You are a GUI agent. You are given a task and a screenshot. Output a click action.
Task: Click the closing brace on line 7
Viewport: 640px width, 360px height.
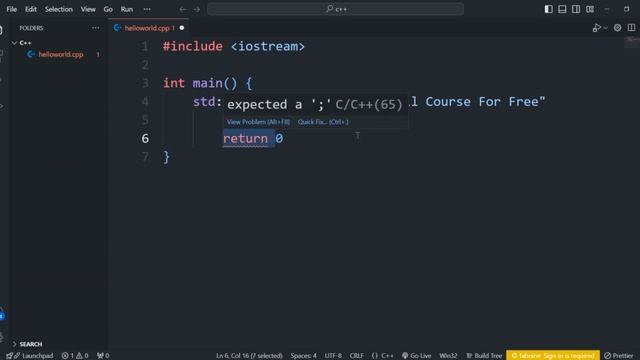[167, 157]
